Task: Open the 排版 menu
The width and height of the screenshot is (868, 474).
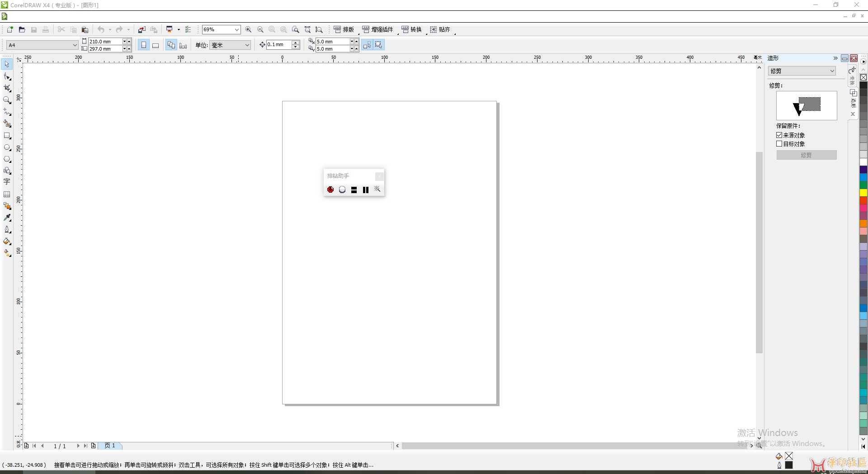Action: [344, 29]
